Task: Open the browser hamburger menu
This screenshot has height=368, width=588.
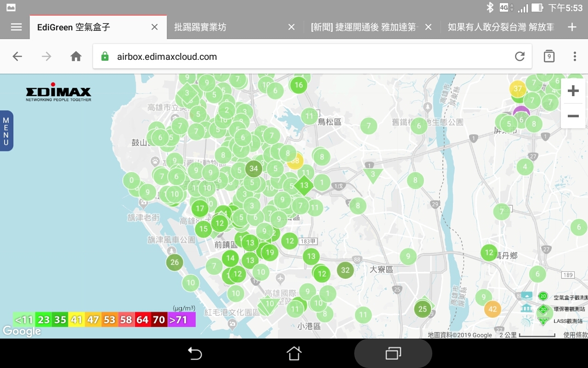Action: [x=16, y=27]
